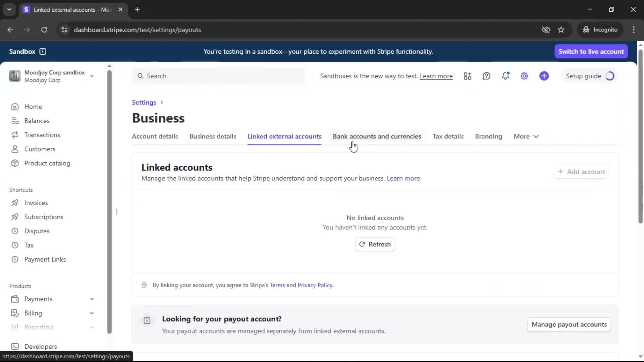This screenshot has height=362, width=644.
Task: Switch to Bank accounts and currencies tab
Action: pos(377,136)
